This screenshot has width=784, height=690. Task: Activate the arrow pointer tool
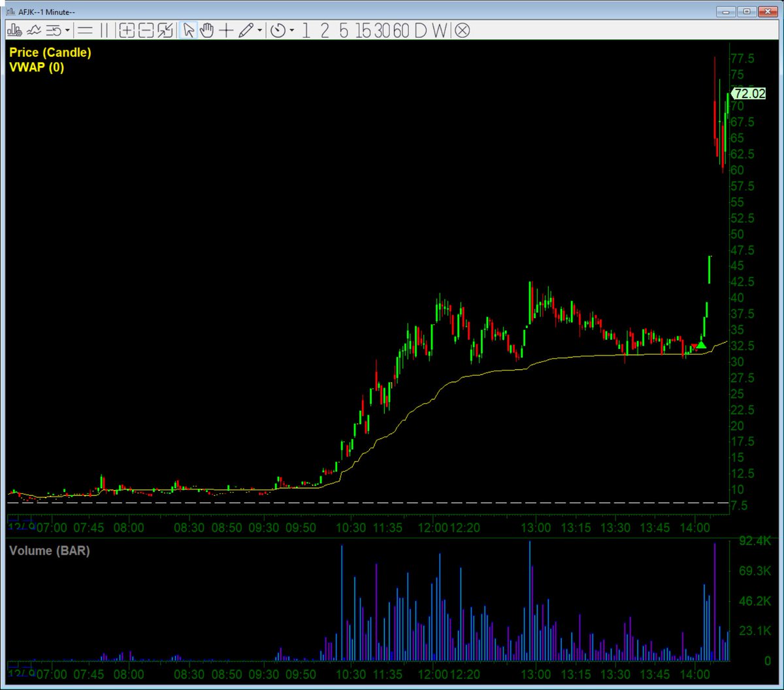[188, 30]
